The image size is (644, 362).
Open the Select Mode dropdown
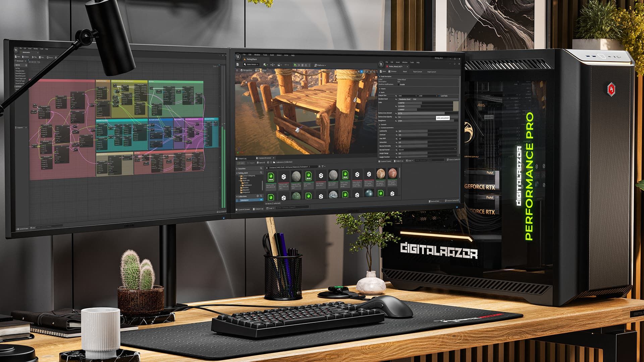point(251,64)
